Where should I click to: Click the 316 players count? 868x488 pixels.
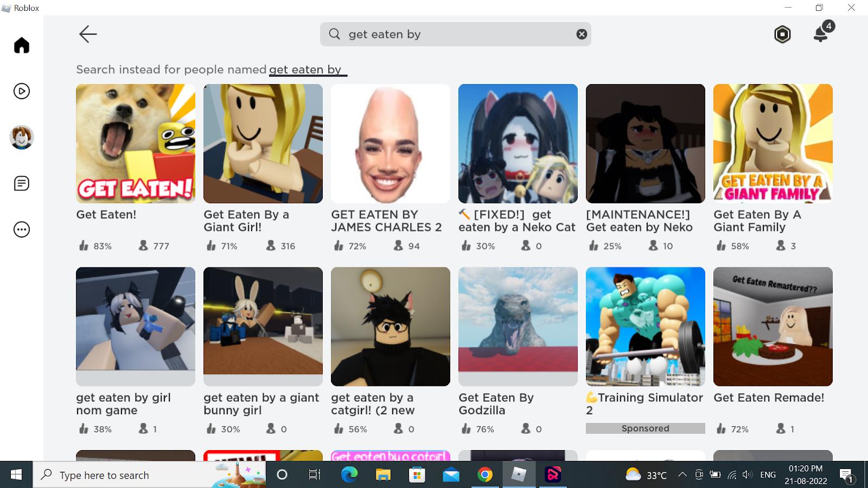click(x=281, y=246)
